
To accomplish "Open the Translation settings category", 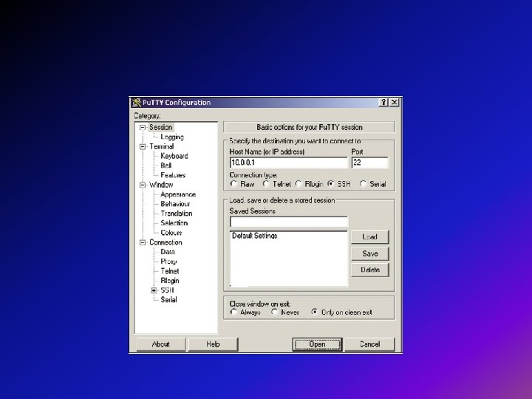I will click(x=177, y=214).
